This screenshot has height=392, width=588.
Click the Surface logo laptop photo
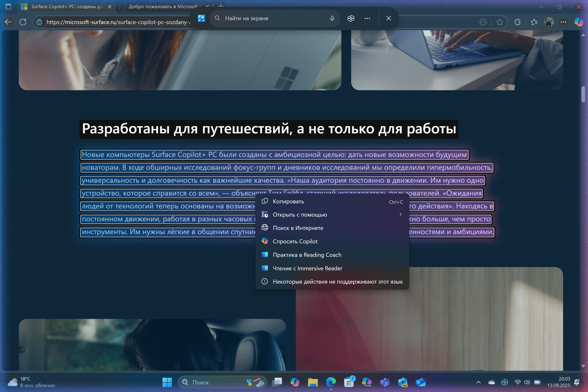click(180, 60)
